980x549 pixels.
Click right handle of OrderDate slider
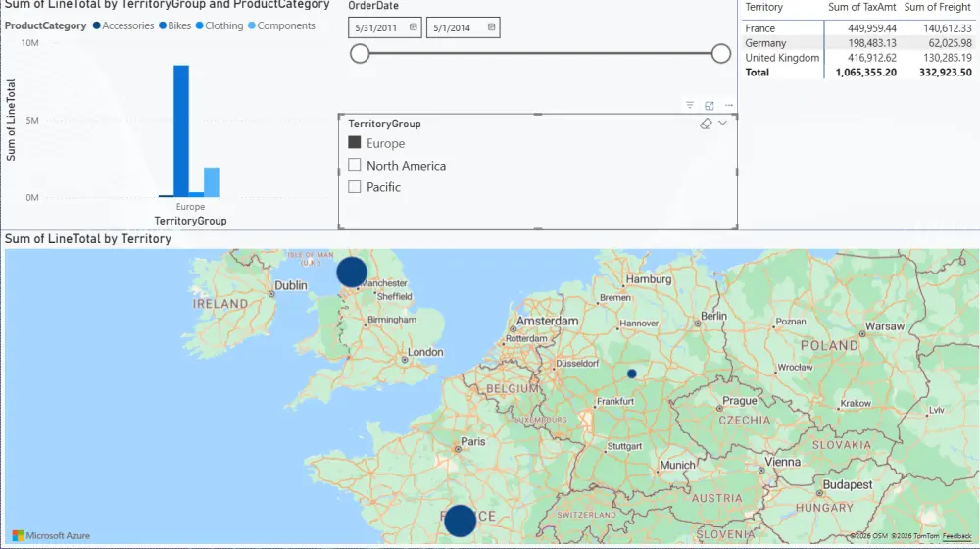point(720,54)
